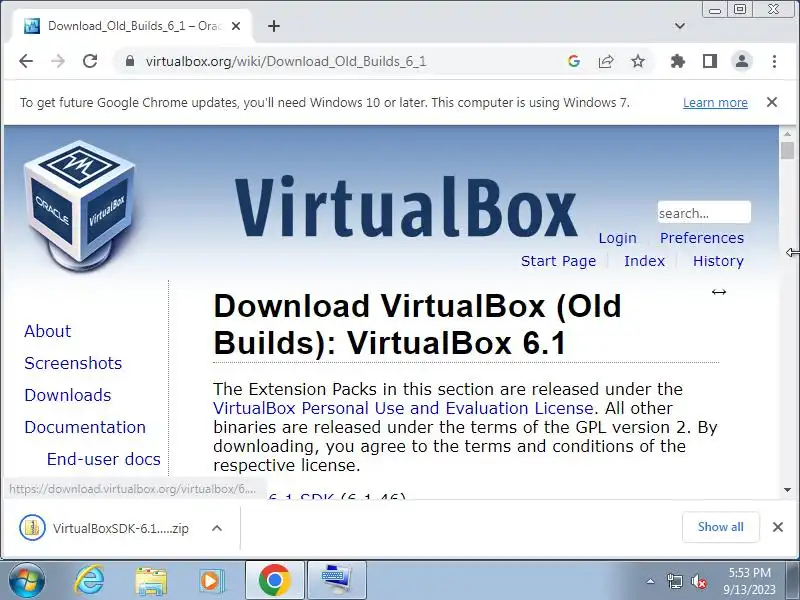Open the Windows Start menu

[x=27, y=581]
